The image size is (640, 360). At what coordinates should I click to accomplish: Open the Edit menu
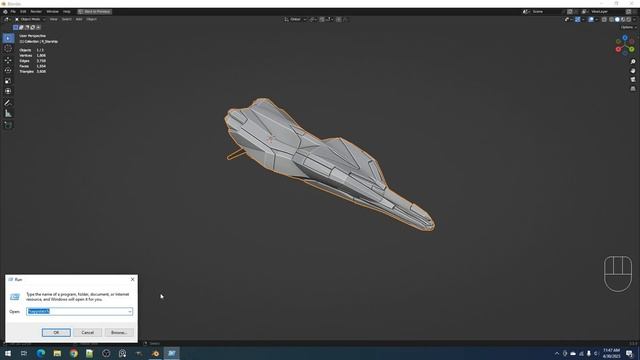point(23,12)
